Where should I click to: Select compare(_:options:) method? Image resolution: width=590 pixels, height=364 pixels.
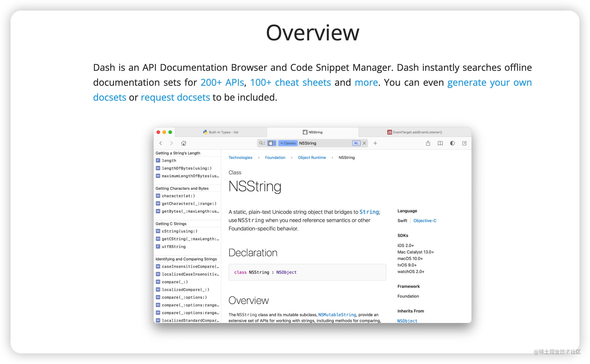point(187,297)
